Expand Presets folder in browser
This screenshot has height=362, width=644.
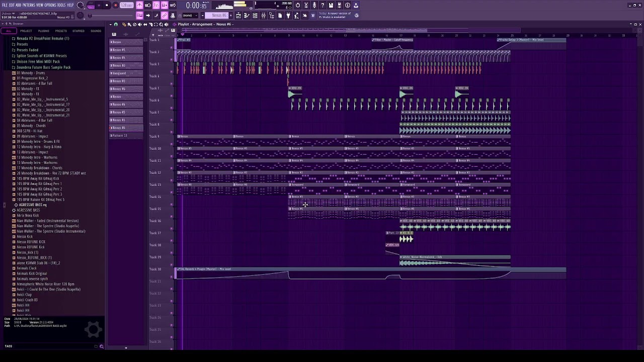(22, 44)
